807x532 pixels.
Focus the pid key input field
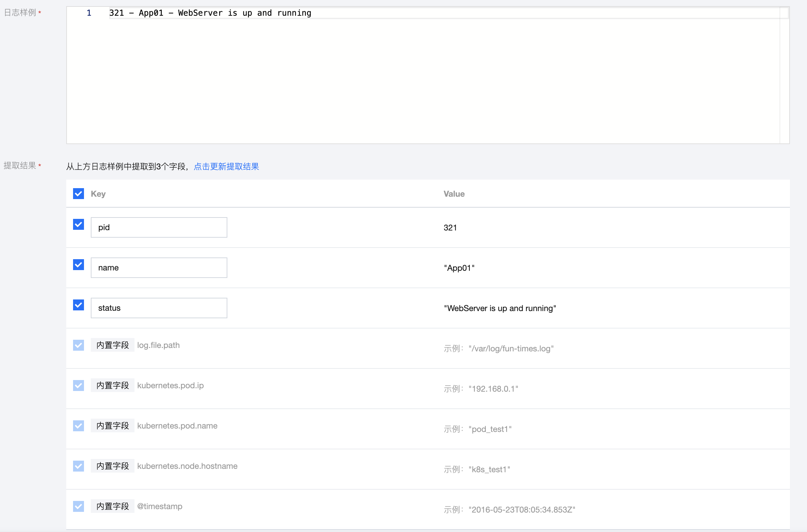point(159,227)
